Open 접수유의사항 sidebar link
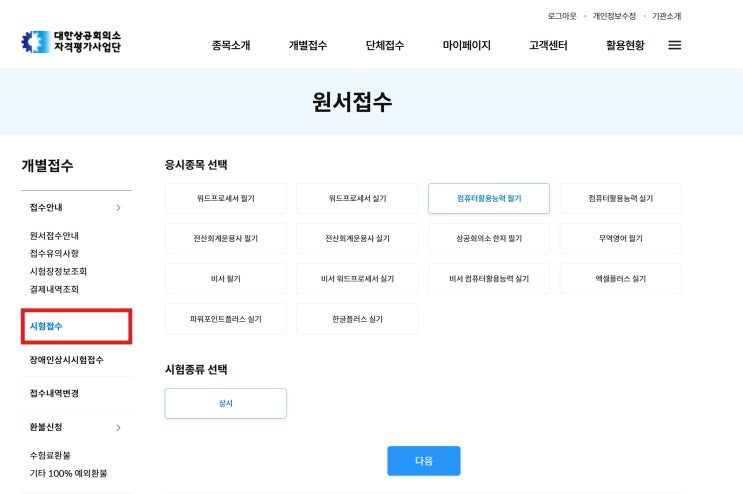Viewport: 743px width, 494px height. (54, 253)
